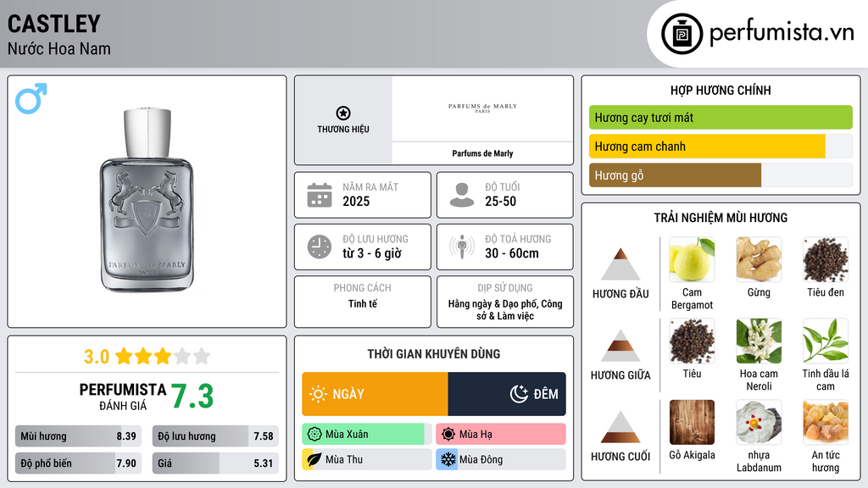Select the Ngày daytime segment
This screenshot has width=868, height=488.
375,394
